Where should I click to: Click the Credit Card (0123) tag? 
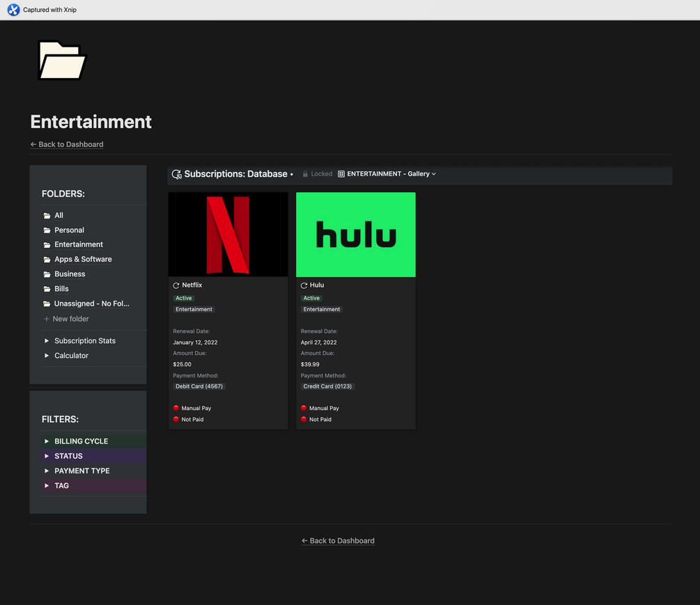tap(327, 386)
